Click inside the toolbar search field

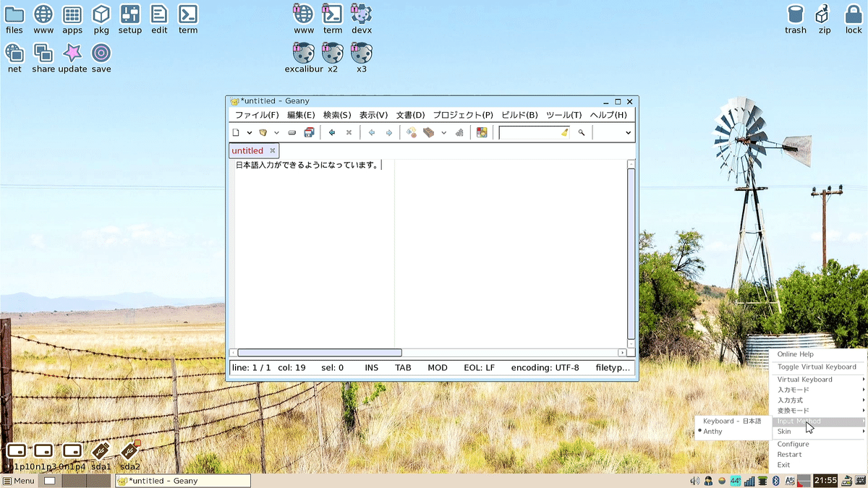coord(532,132)
